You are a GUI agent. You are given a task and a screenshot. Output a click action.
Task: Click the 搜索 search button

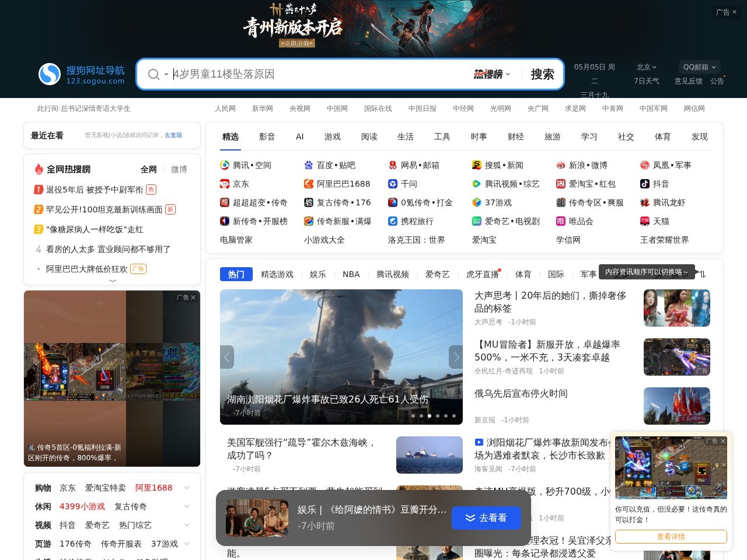click(542, 74)
